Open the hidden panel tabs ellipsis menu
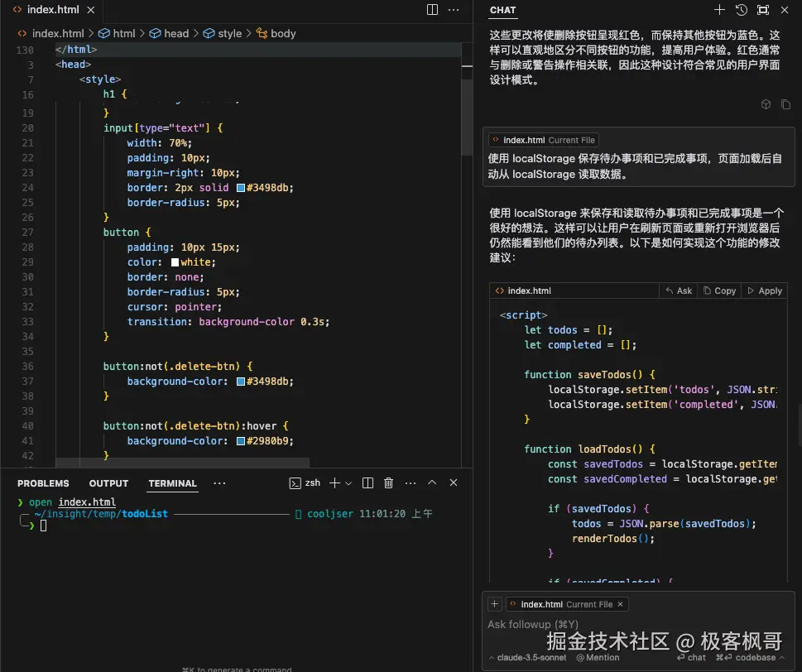The height and width of the screenshot is (672, 802). click(x=219, y=483)
